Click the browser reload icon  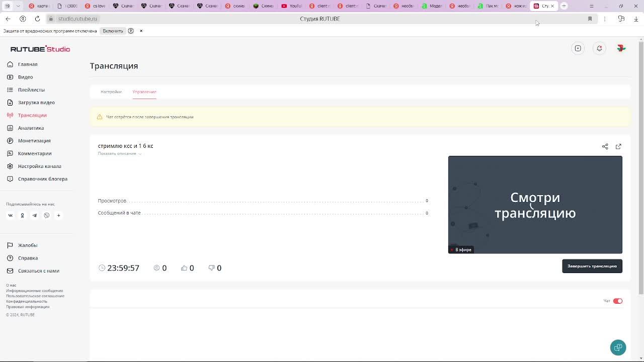37,19
